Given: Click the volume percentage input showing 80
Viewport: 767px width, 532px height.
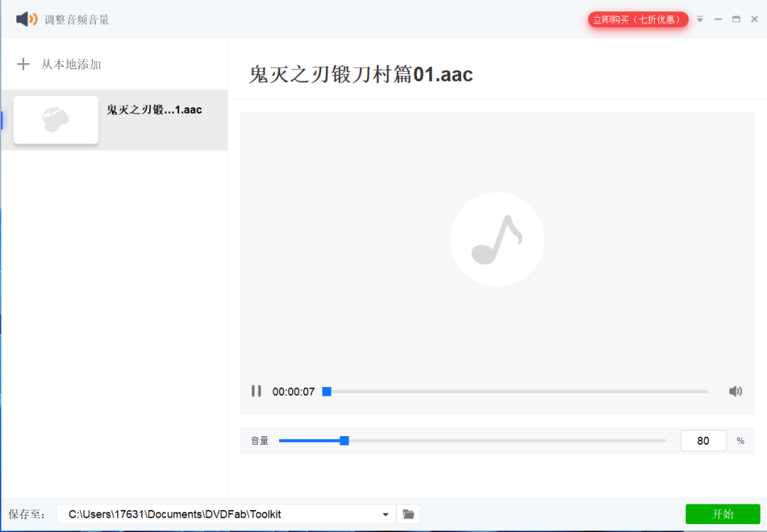Looking at the screenshot, I should click(x=703, y=440).
